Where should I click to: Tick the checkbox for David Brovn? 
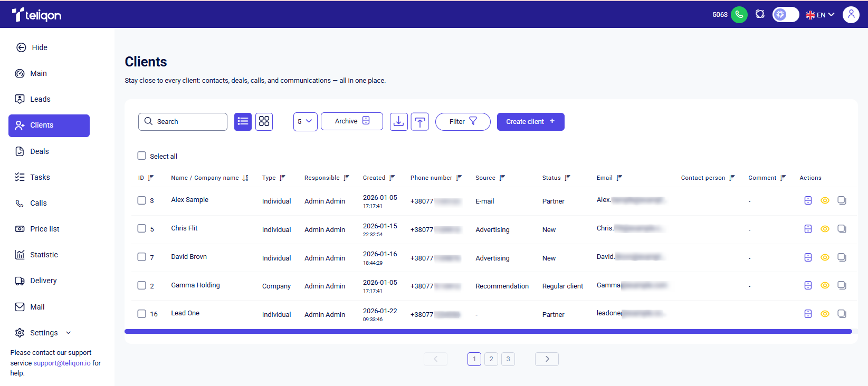(x=141, y=257)
